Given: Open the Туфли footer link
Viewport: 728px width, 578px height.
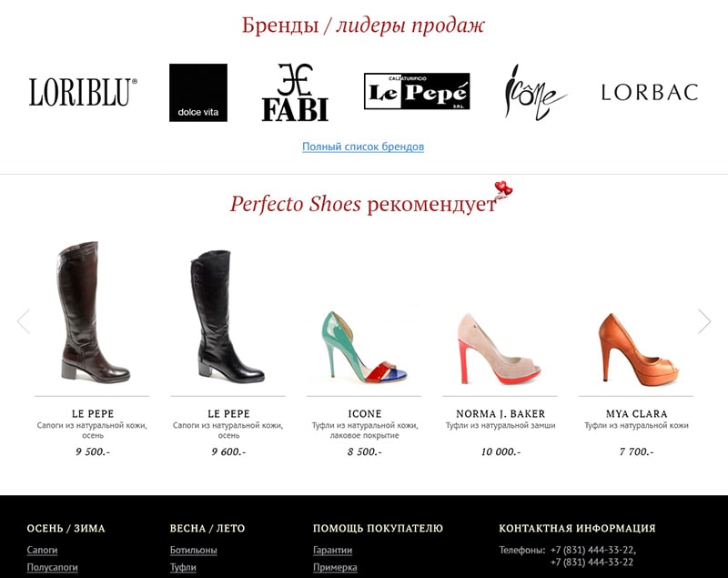Looking at the screenshot, I should point(183,567).
